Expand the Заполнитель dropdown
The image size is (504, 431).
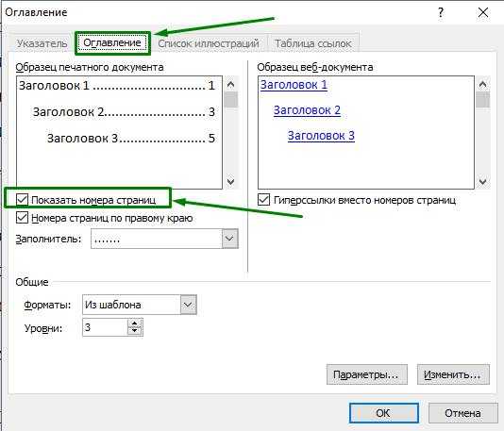click(x=229, y=239)
